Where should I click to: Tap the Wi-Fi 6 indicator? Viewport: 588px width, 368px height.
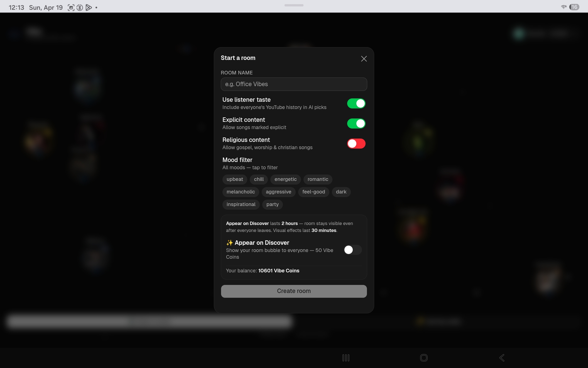coord(563,7)
